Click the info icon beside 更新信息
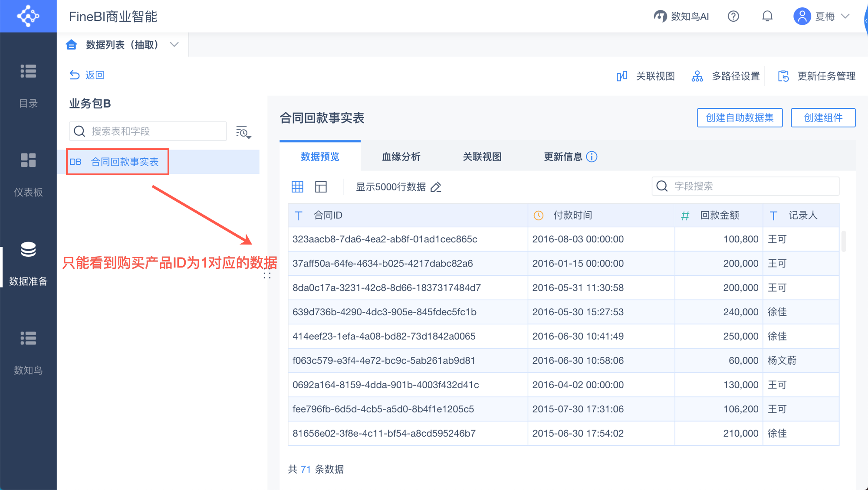This screenshot has height=490, width=868. (592, 157)
